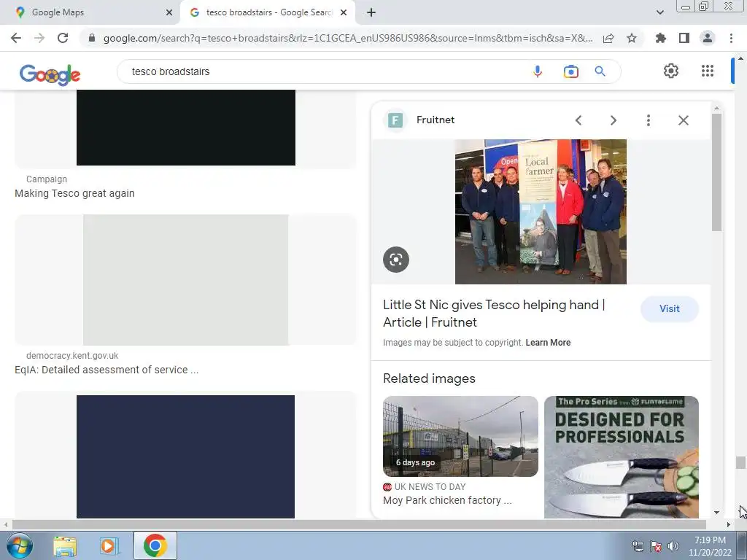Screen dimensions: 747x560
Task: Reload the current page
Action: (x=63, y=38)
